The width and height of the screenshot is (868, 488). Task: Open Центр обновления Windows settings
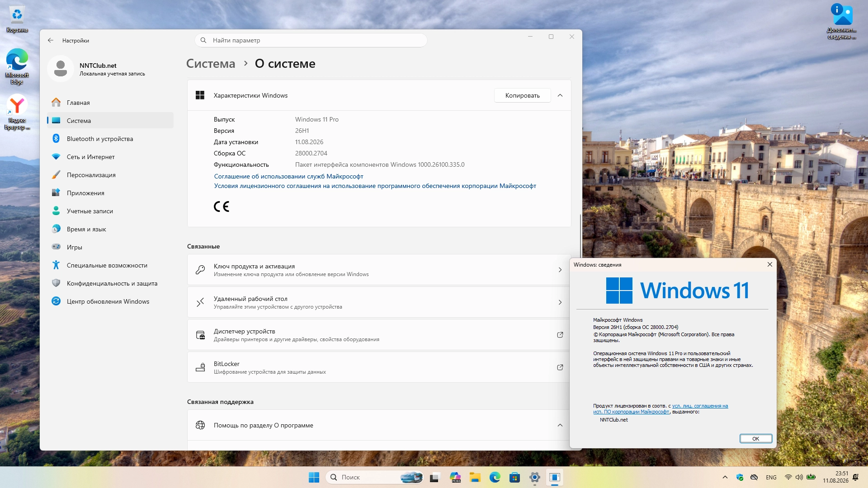[x=110, y=301]
